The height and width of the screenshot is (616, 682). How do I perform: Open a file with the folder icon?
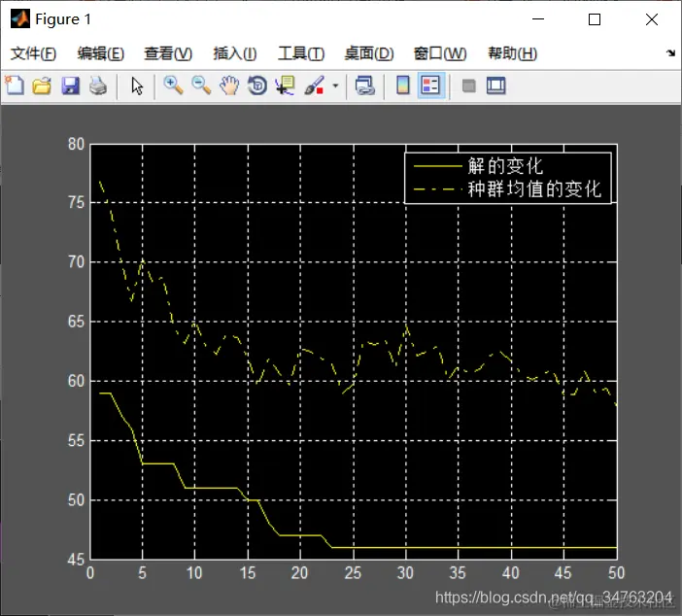[42, 86]
